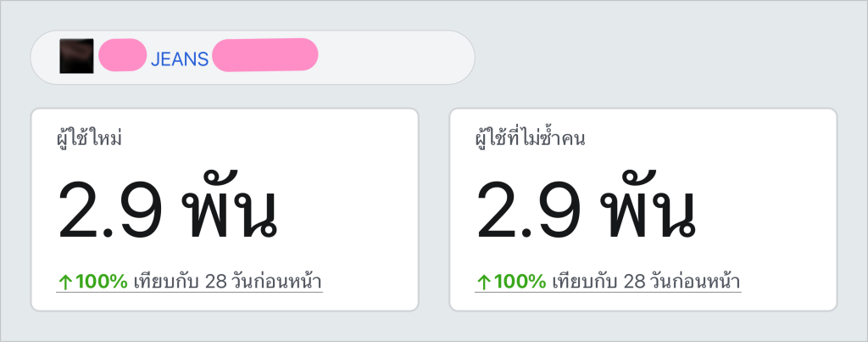Open the 28-day comparison under ผู้ใช้ใหม่

coord(228,282)
